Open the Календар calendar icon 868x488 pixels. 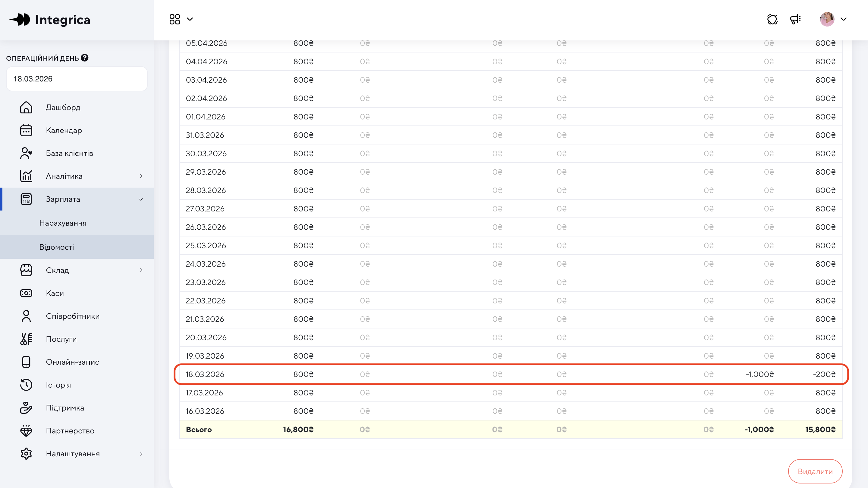click(x=26, y=131)
